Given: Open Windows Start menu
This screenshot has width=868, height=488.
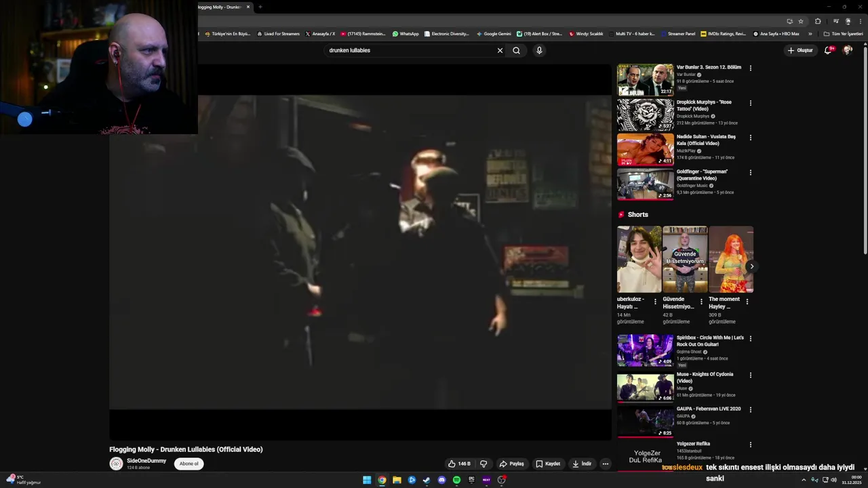Looking at the screenshot, I should (x=367, y=480).
